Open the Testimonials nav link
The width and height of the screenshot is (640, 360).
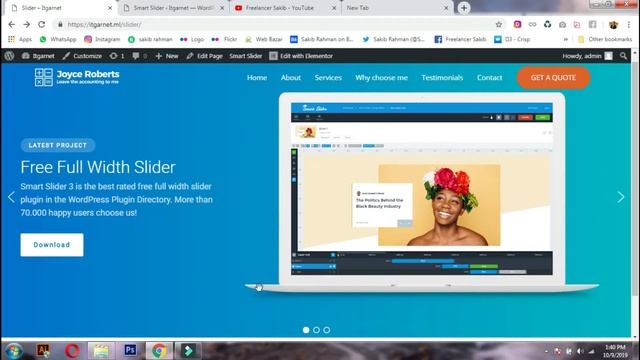442,78
